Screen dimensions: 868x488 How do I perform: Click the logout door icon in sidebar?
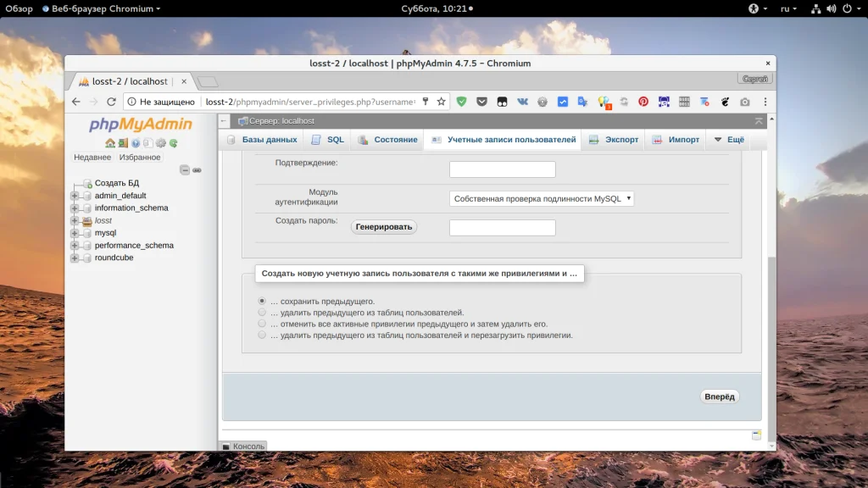123,143
